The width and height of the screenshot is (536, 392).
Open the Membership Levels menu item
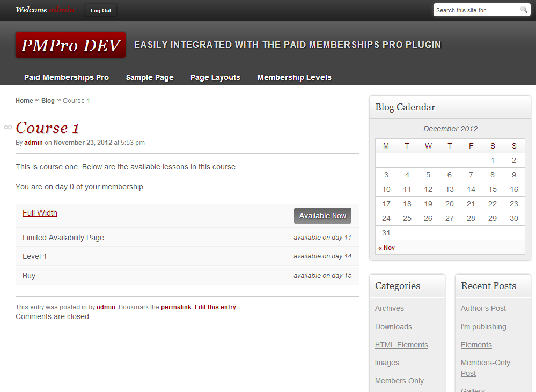[295, 77]
